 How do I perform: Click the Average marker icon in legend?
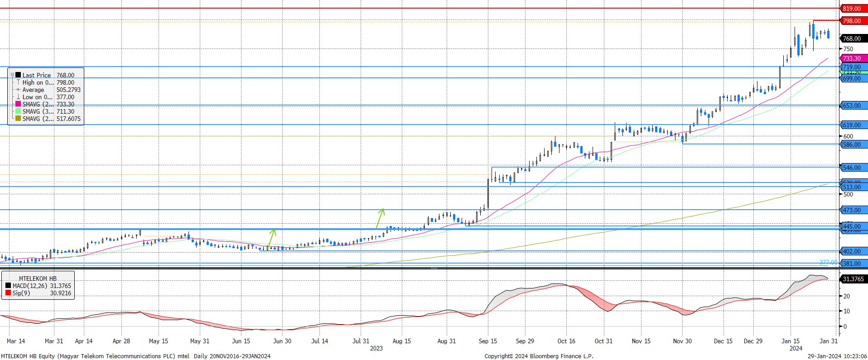(18, 90)
